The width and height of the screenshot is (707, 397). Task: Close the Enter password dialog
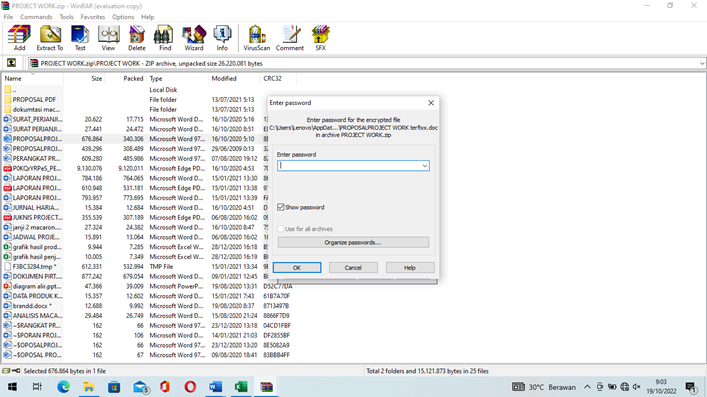[x=431, y=103]
